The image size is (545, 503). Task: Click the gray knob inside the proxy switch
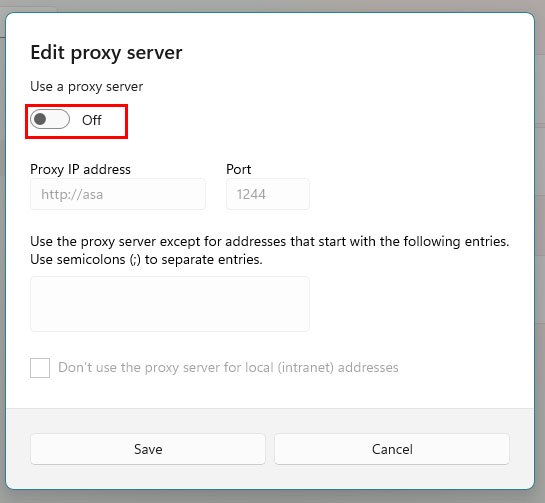(x=40, y=119)
